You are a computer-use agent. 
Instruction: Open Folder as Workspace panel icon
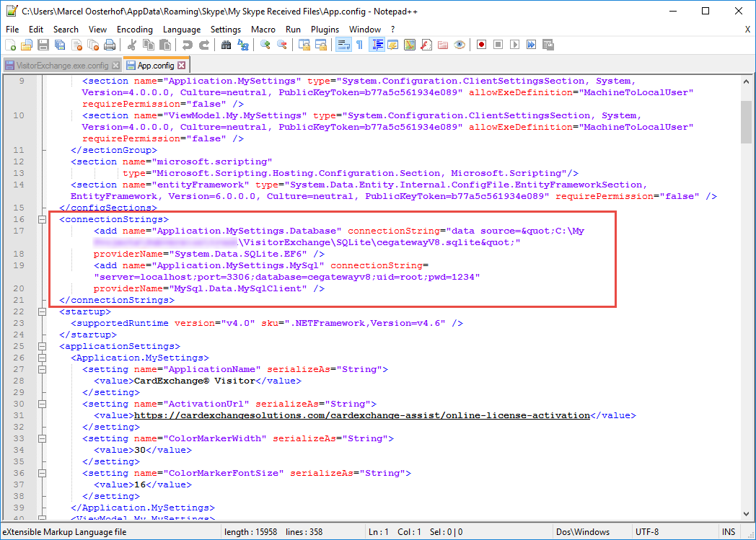coord(443,45)
